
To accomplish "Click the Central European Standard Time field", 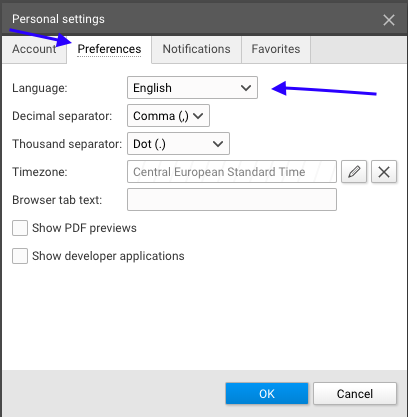I will pyautogui.click(x=232, y=172).
